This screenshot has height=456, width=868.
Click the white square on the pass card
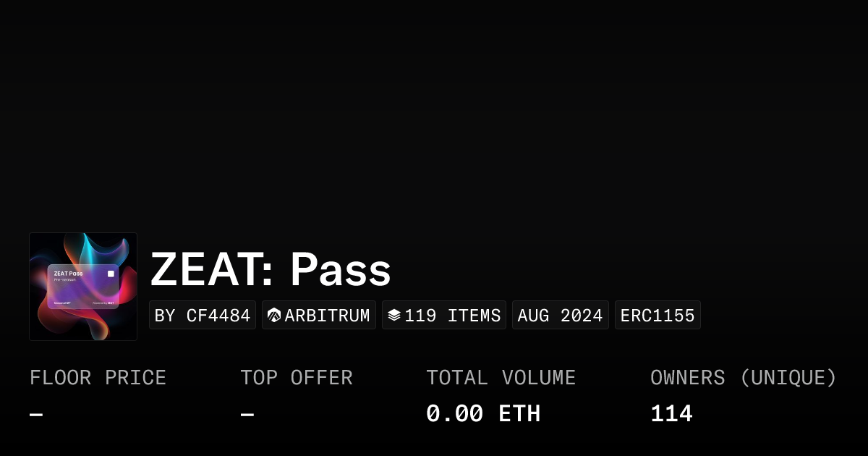(111, 274)
